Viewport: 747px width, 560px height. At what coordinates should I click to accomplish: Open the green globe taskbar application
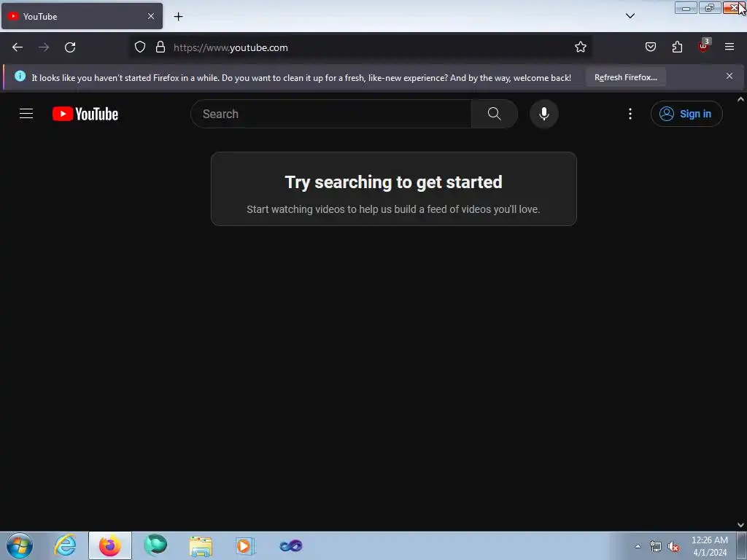click(155, 545)
